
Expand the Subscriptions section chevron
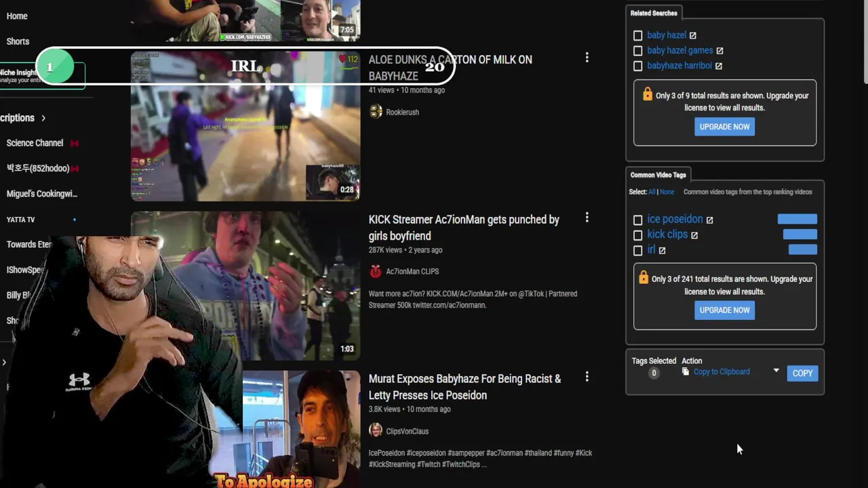click(x=43, y=118)
